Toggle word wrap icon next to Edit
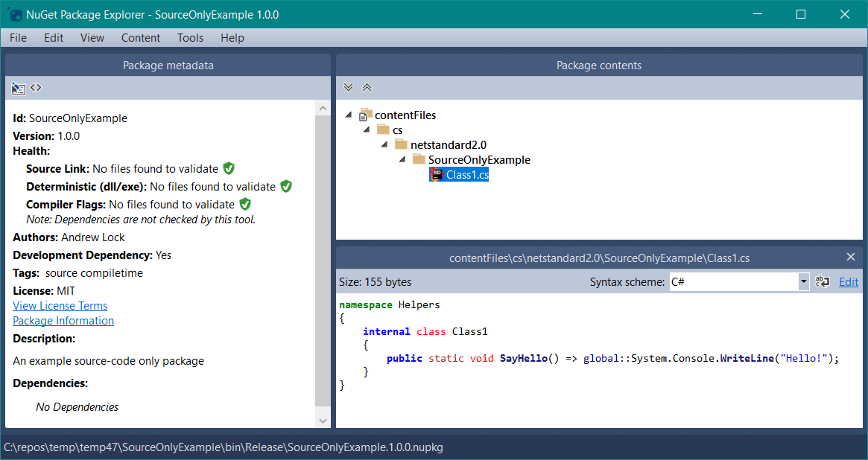 (x=823, y=281)
